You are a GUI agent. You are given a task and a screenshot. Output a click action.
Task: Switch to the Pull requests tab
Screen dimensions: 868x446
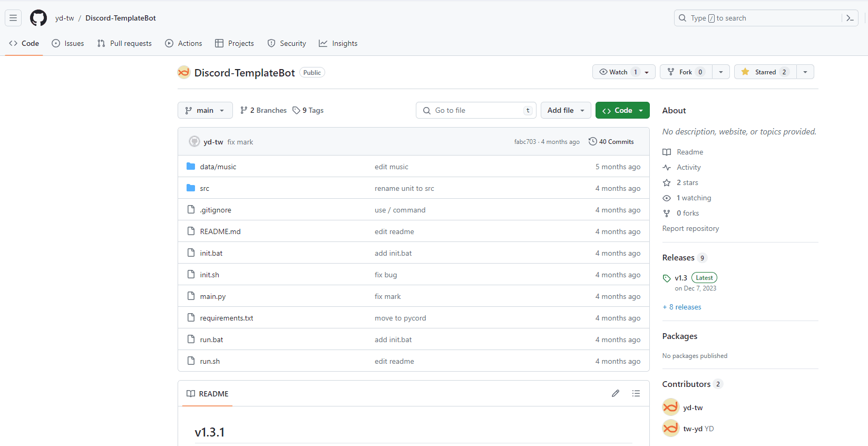pos(124,43)
